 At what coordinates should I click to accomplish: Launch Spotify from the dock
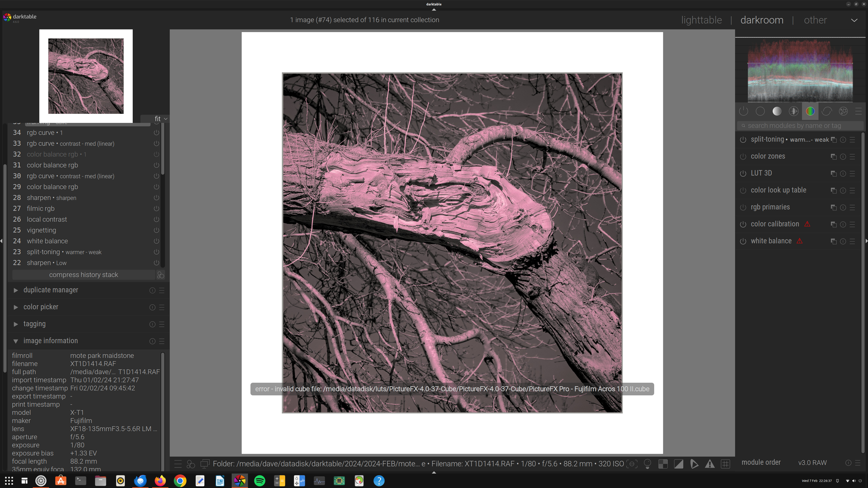point(259,481)
